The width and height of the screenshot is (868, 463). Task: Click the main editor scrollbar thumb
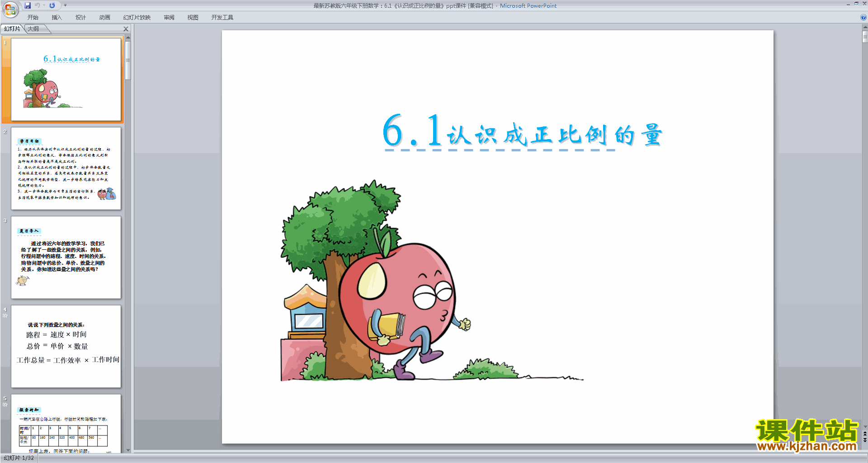point(865,36)
